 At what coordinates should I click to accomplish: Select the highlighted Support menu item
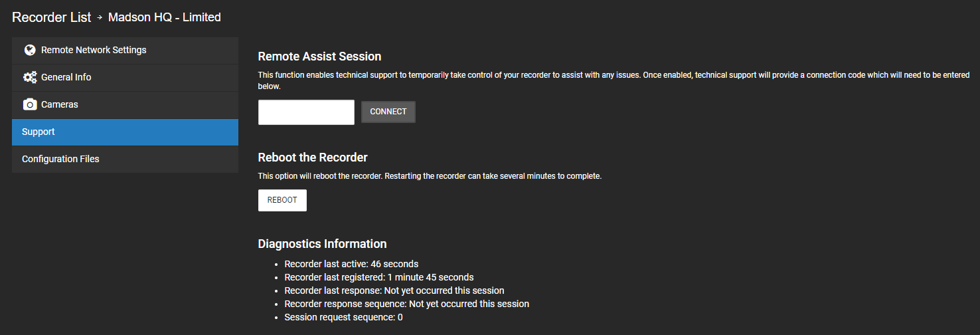125,132
